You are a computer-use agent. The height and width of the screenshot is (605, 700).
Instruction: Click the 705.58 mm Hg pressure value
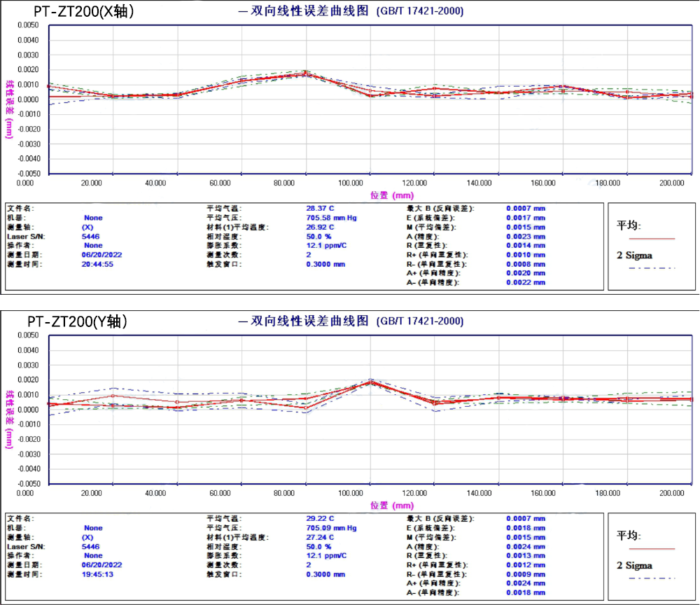pyautogui.click(x=331, y=218)
